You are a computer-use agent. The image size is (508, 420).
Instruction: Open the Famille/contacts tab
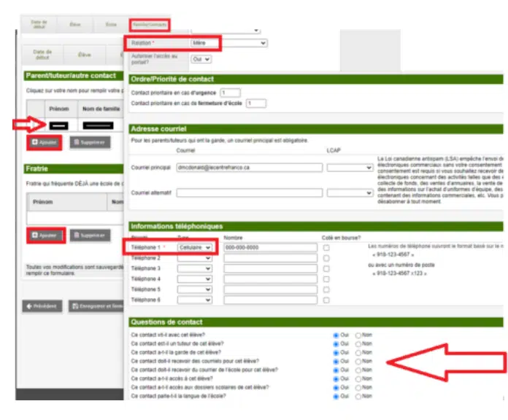click(x=150, y=25)
